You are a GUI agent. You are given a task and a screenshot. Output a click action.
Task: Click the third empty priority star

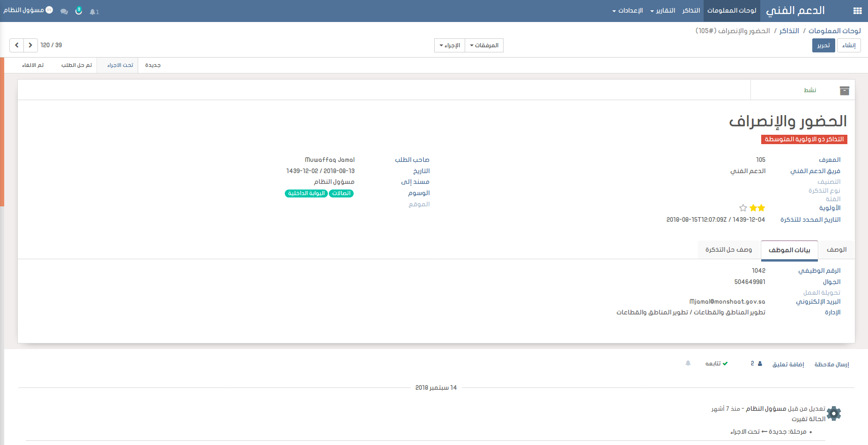click(743, 208)
